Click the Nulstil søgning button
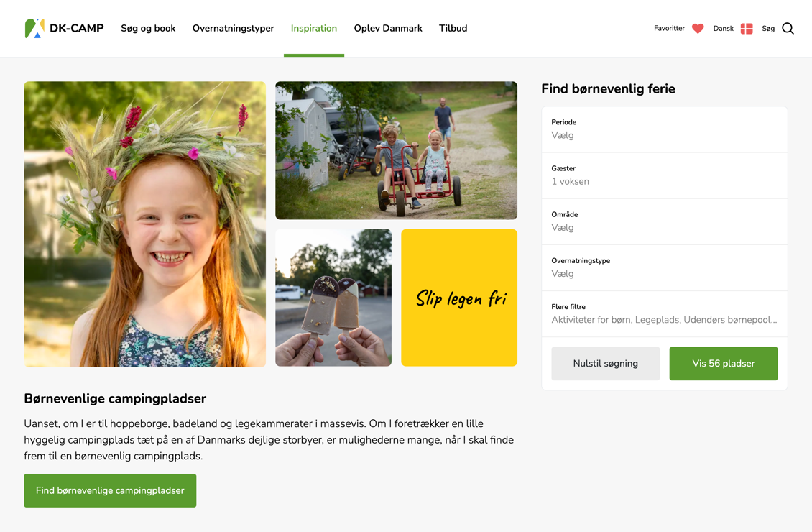The image size is (812, 532). [605, 364]
